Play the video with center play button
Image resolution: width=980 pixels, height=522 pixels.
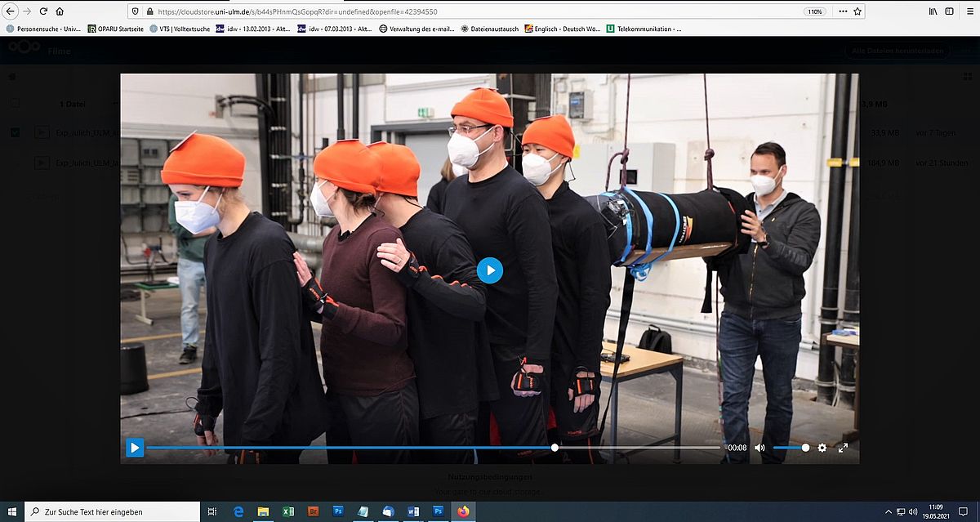coord(489,270)
